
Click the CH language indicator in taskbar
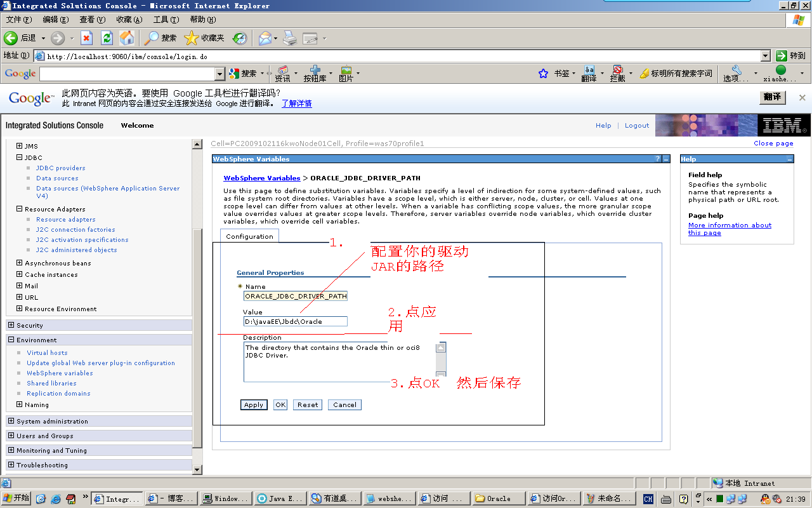coord(647,499)
